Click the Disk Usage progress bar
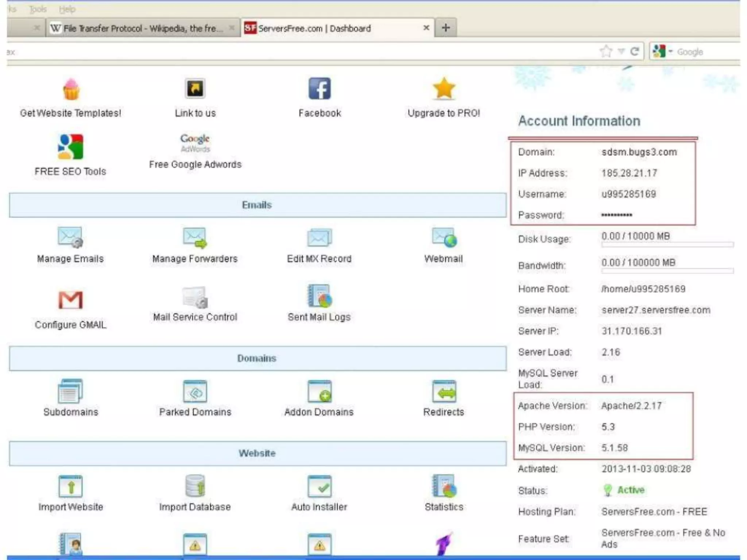The height and width of the screenshot is (560, 747). [667, 245]
